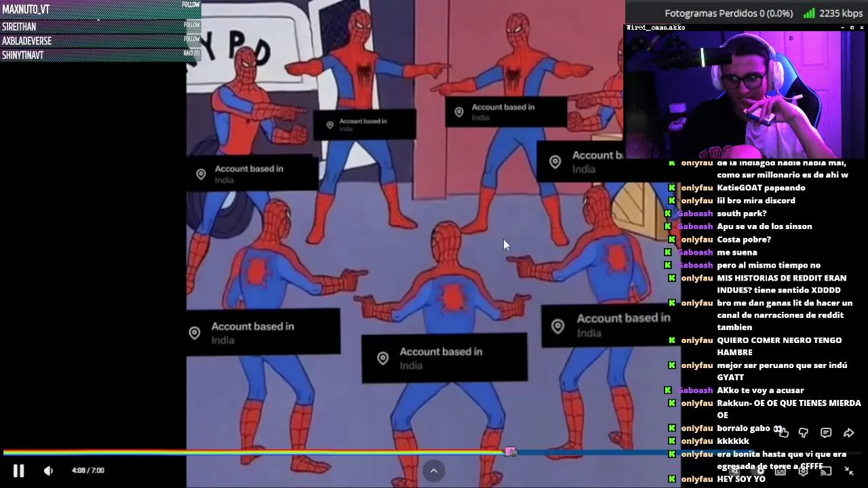Image resolution: width=868 pixels, height=488 pixels.
Task: Click chat message 'QUIERO COMER NEGRO TENGO HAMBRE'
Action: [779, 346]
